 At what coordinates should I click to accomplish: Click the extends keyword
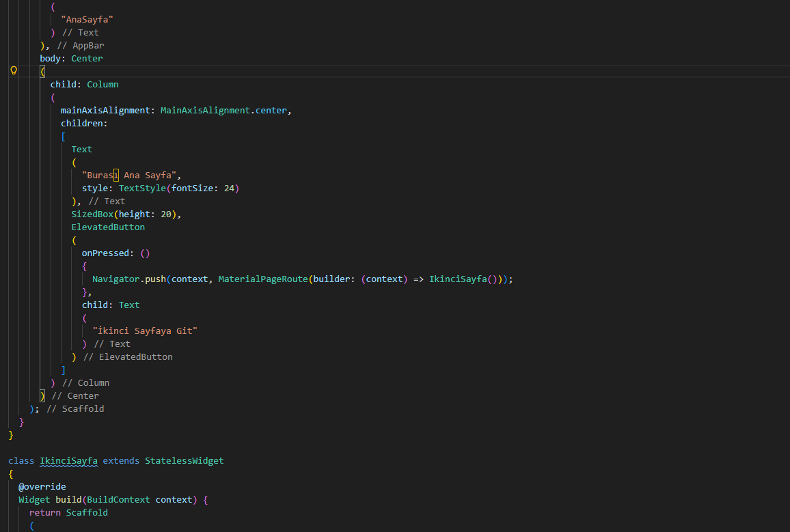point(121,461)
